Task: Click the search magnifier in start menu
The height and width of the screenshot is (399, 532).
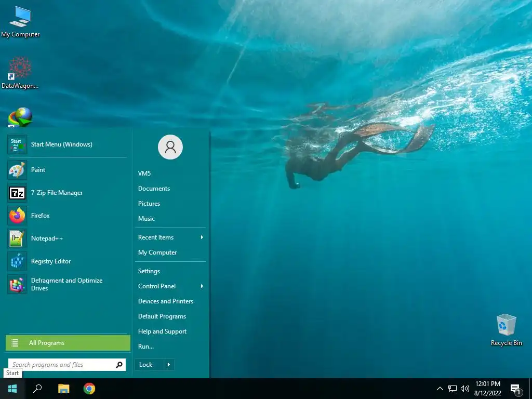Action: point(119,365)
